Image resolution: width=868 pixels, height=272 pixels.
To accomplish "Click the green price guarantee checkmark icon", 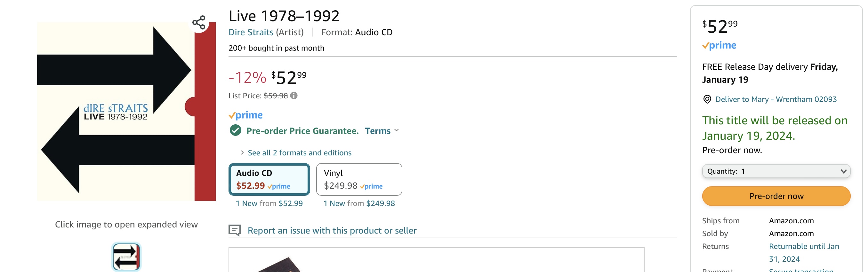I will pos(236,131).
